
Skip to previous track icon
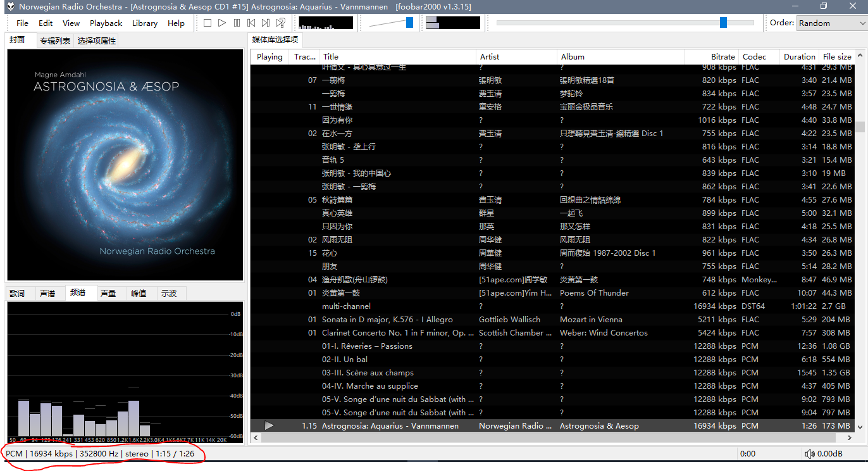[x=251, y=23]
